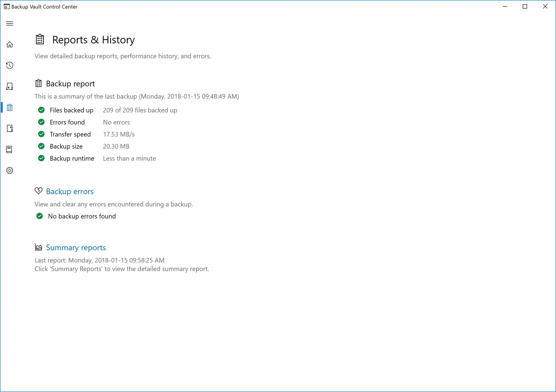The width and height of the screenshot is (556, 392).
Task: Click the broken heart Backup errors icon
Action: click(x=39, y=191)
